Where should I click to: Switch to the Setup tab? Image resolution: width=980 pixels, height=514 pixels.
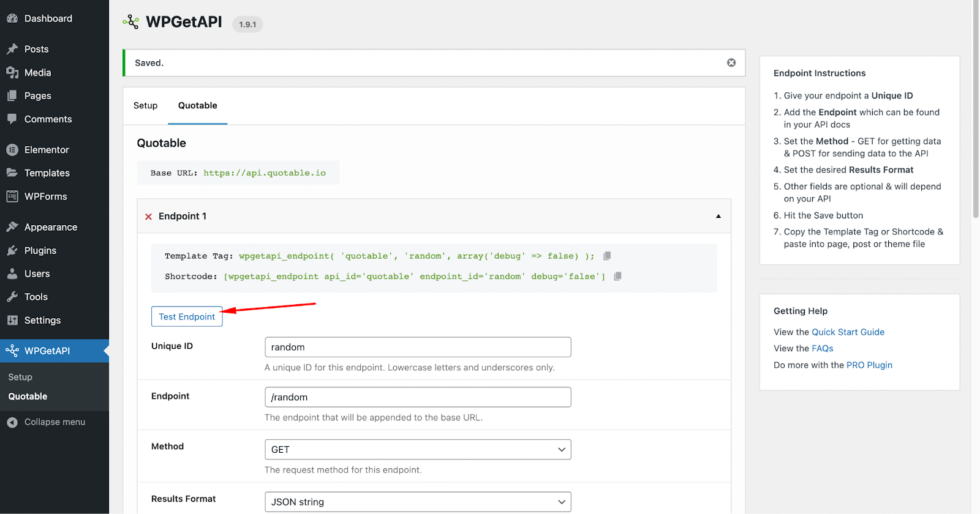[146, 105]
